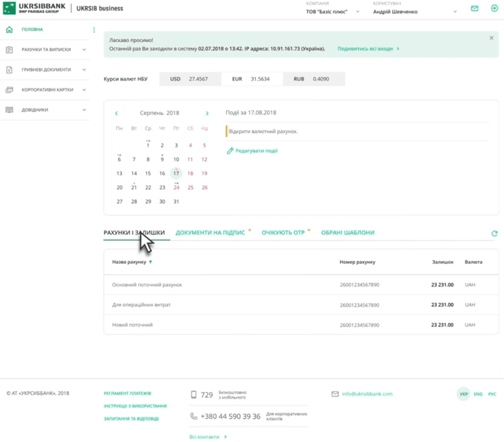This screenshot has width=504, height=442.
Task: Go to previous month in calendar
Action: pos(116,114)
